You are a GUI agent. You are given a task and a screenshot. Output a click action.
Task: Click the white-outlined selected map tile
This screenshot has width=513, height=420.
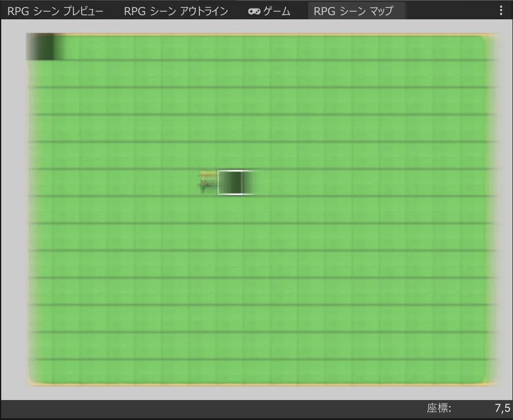(230, 183)
